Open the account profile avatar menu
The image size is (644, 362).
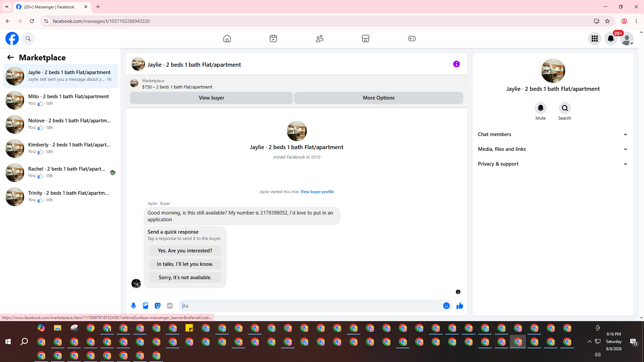pyautogui.click(x=627, y=39)
